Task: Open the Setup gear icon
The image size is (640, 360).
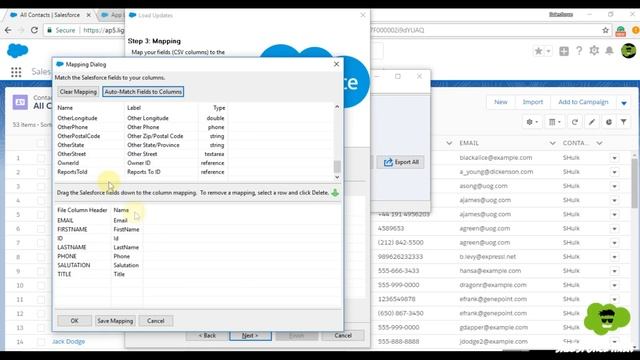Action: pos(594,51)
